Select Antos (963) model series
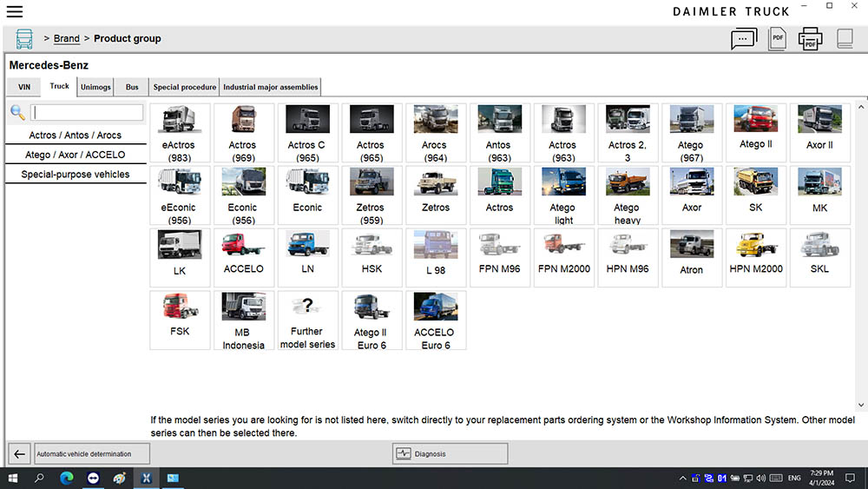 [x=500, y=133]
